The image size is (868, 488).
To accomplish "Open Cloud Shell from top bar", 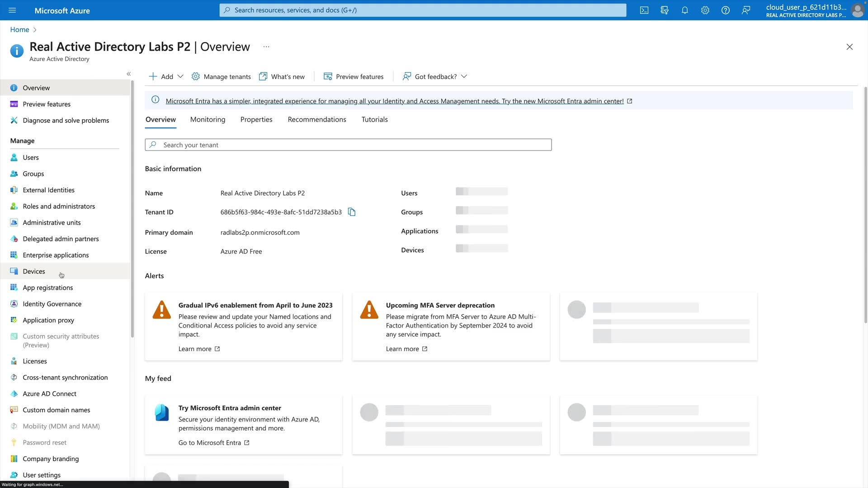I will (x=644, y=10).
